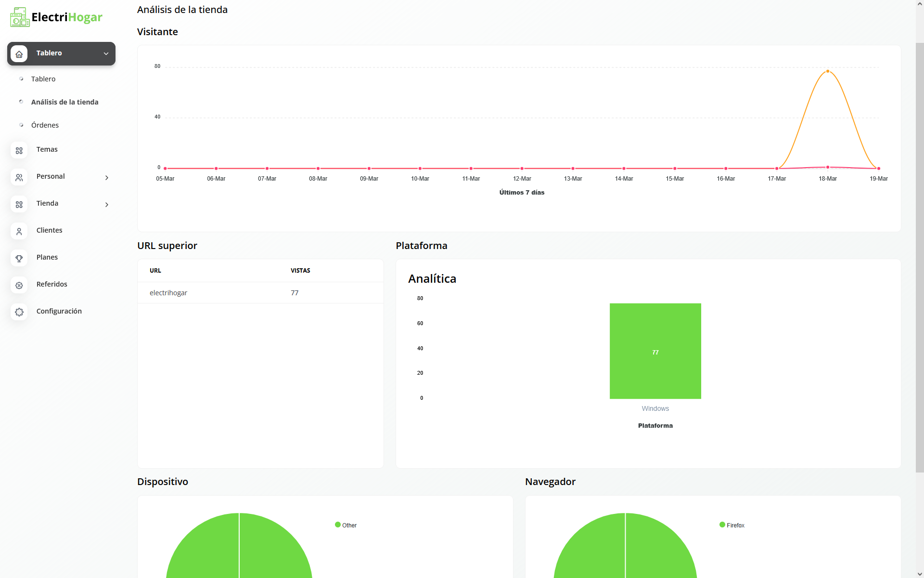This screenshot has height=578, width=924.
Task: Open the Configuración section
Action: pos(59,311)
